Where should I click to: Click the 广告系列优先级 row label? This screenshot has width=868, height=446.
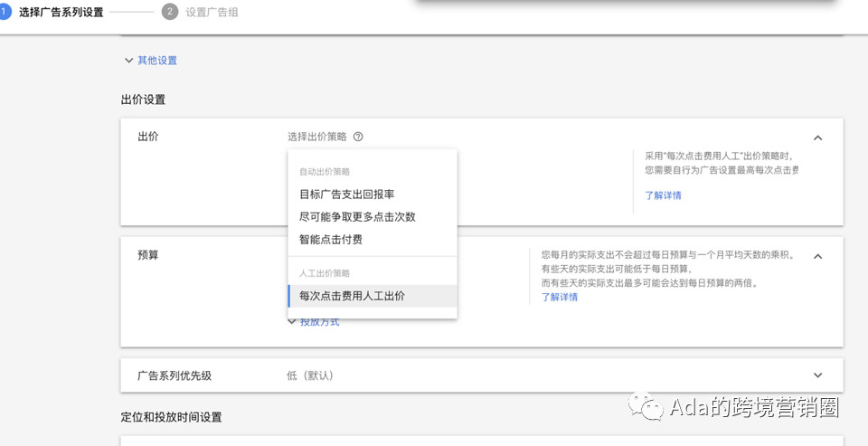[x=175, y=375]
